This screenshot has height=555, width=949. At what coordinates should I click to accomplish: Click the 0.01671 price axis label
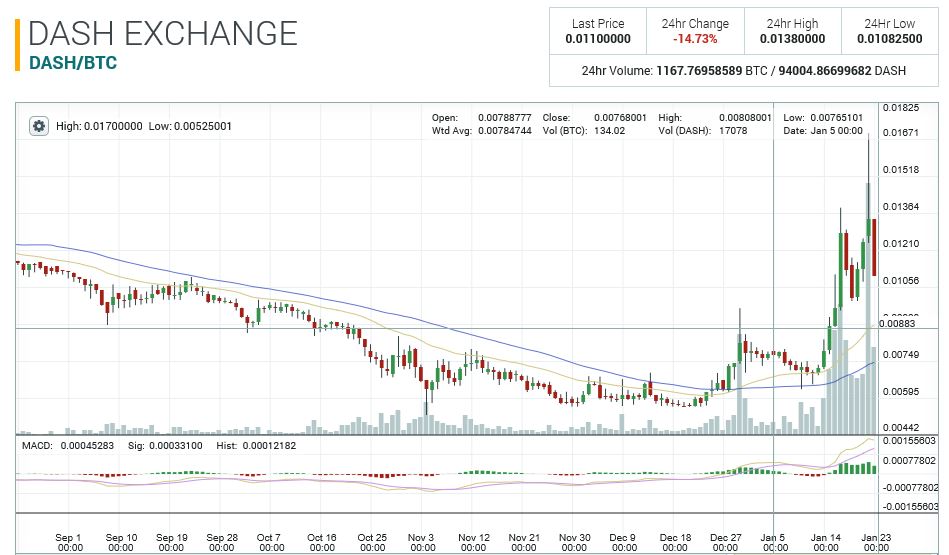pos(901,133)
